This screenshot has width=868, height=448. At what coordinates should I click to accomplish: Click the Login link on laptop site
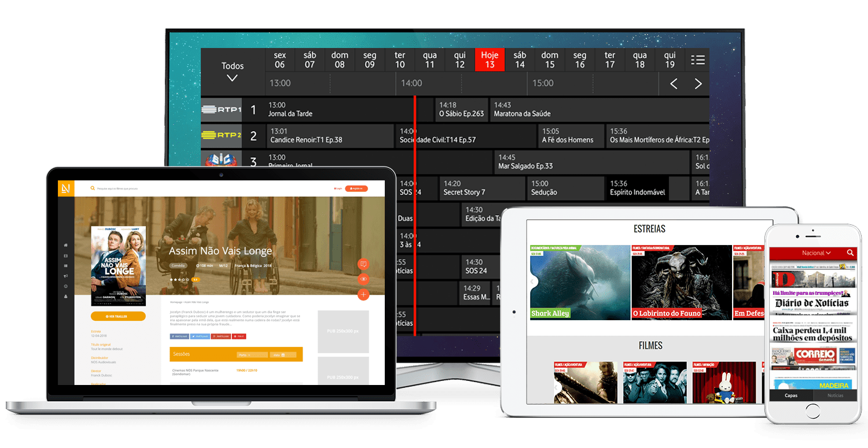pos(338,188)
